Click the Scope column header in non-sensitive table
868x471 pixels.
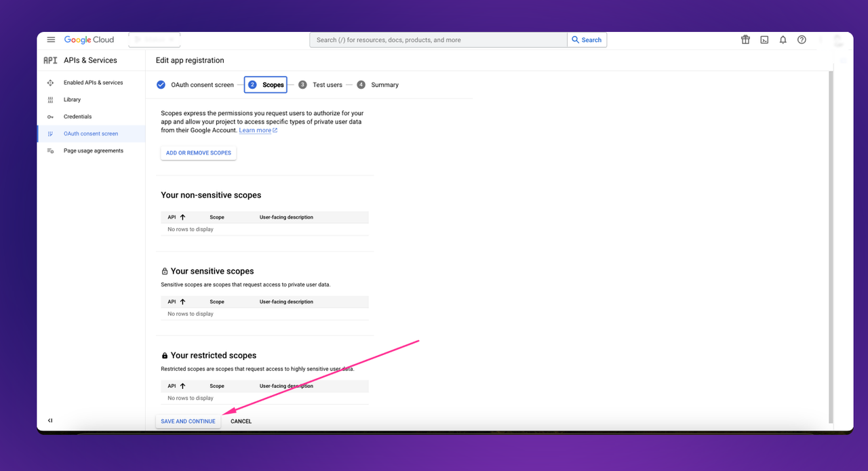(217, 218)
